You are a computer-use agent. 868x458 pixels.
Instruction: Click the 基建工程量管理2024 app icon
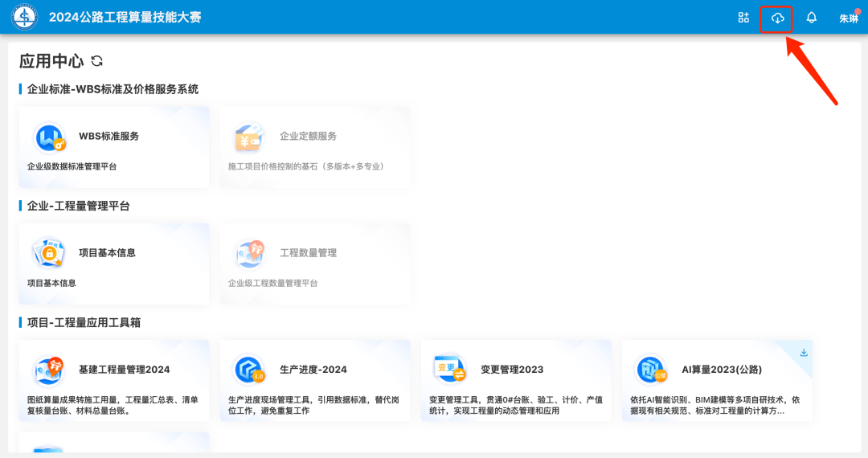pos(49,370)
